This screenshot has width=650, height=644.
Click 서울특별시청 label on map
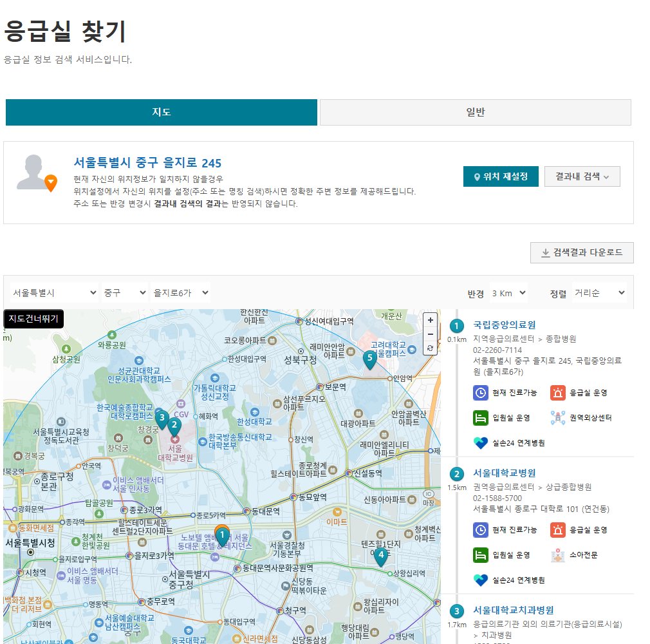coord(30,543)
